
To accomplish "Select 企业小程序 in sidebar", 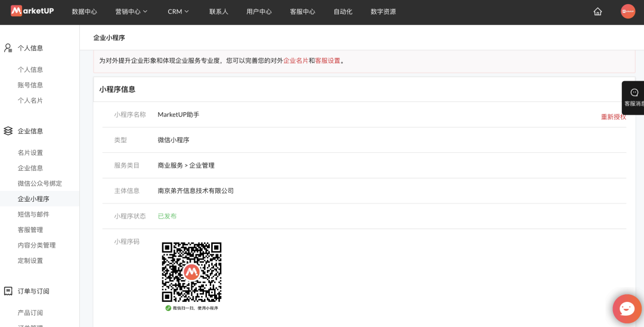I will (x=33, y=199).
